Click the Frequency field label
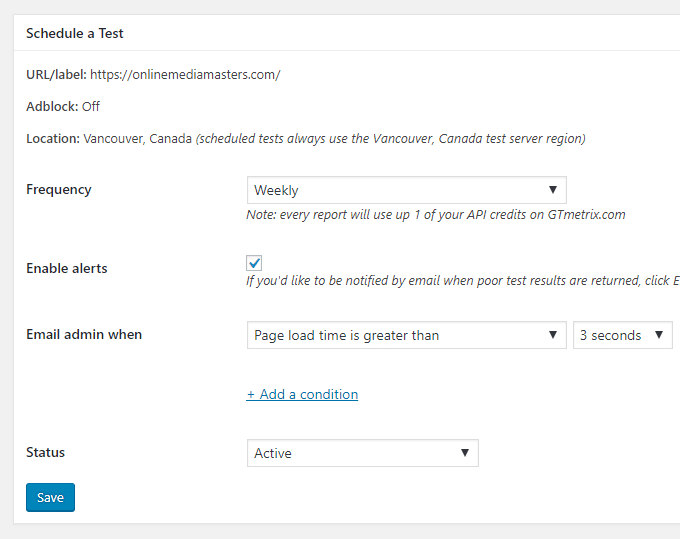 click(x=59, y=189)
